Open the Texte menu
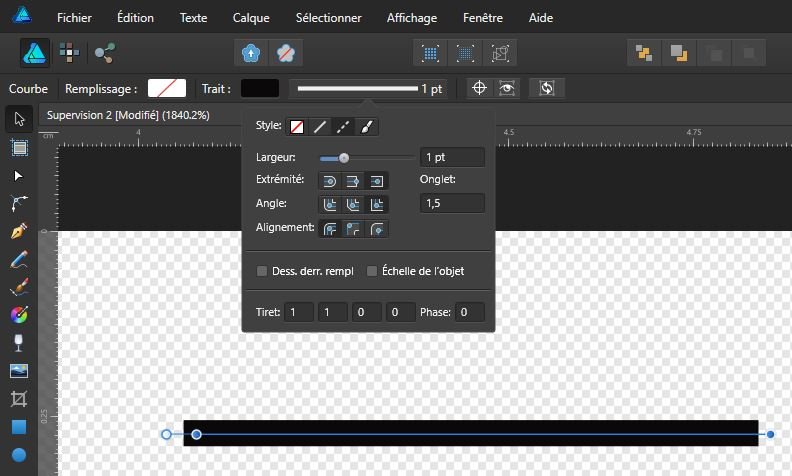Image resolution: width=792 pixels, height=476 pixels. (193, 18)
